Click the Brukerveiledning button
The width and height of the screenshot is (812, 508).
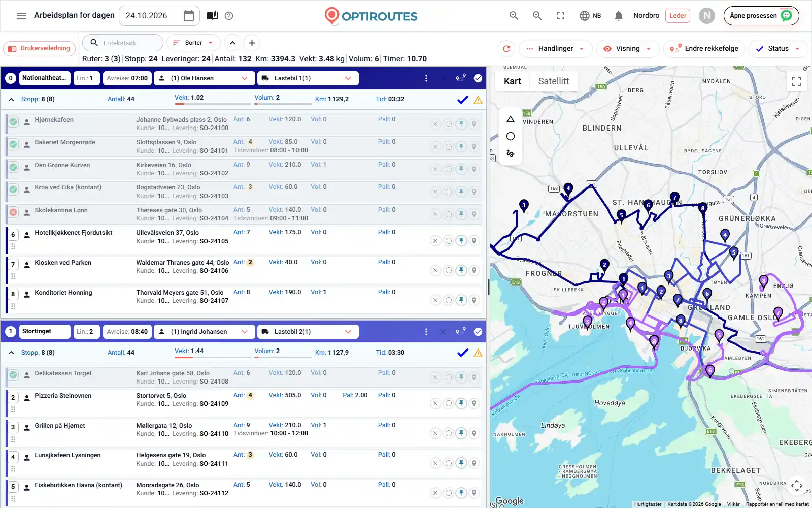click(40, 49)
